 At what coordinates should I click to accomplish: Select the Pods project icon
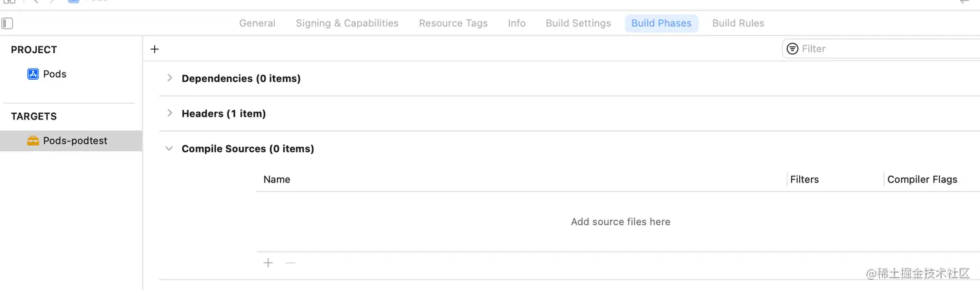[33, 74]
